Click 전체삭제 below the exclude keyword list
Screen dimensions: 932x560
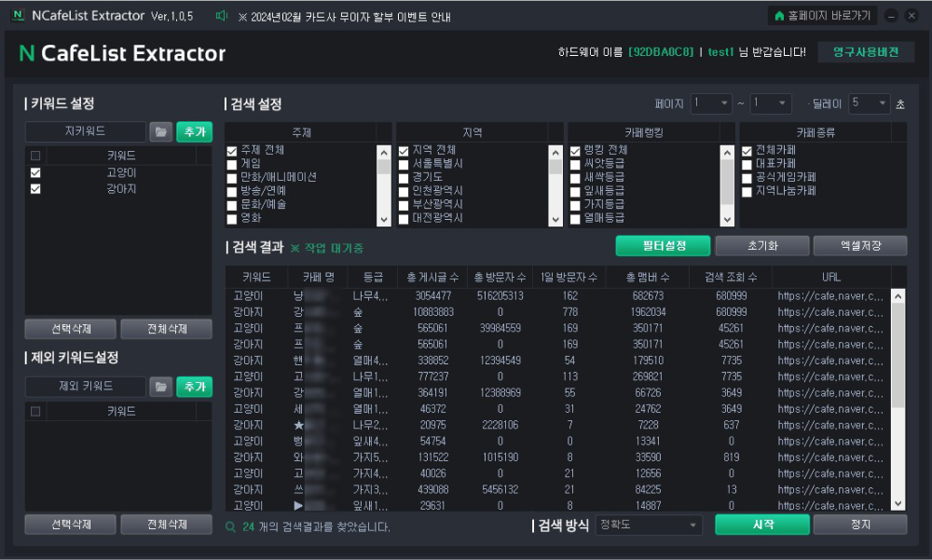[167, 525]
